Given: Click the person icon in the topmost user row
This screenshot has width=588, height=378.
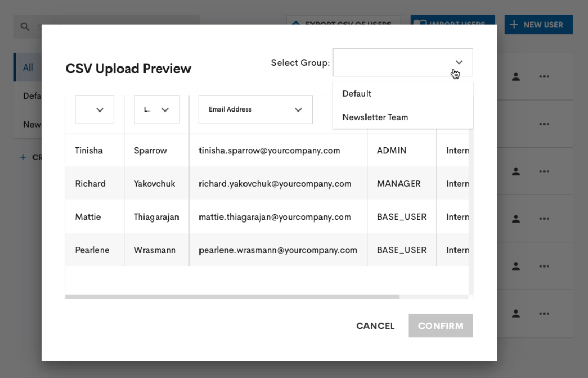Looking at the screenshot, I should pyautogui.click(x=516, y=76).
